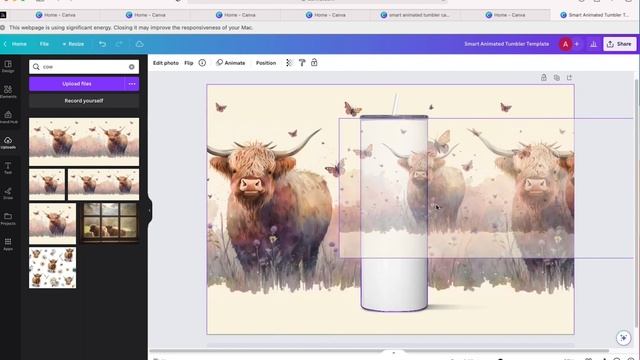Select the wide two-cow upload thumbnail
The image size is (640, 360).
pyautogui.click(x=84, y=142)
